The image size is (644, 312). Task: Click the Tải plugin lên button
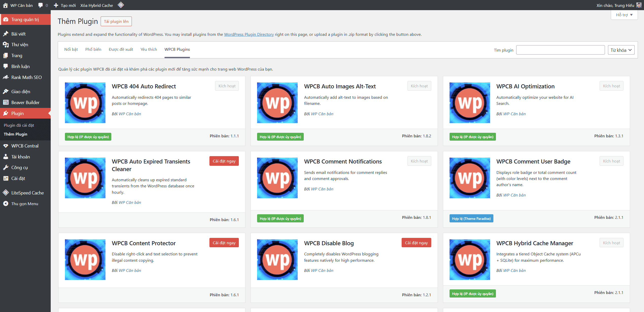116,21
